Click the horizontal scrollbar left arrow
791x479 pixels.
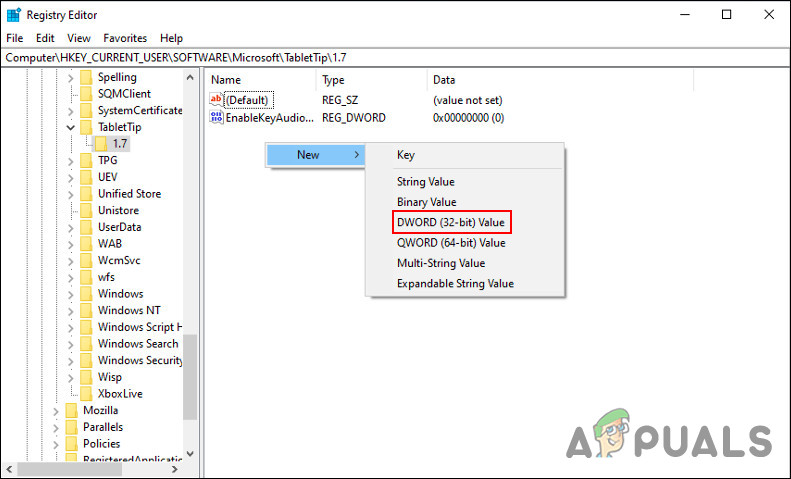(9, 469)
